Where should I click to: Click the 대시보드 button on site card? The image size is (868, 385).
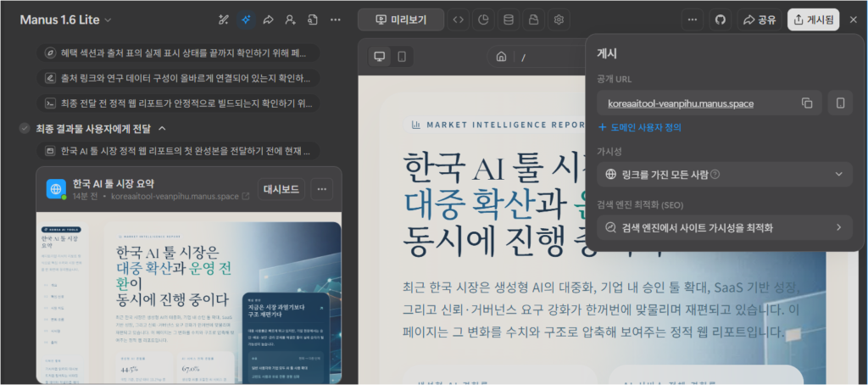(x=281, y=189)
